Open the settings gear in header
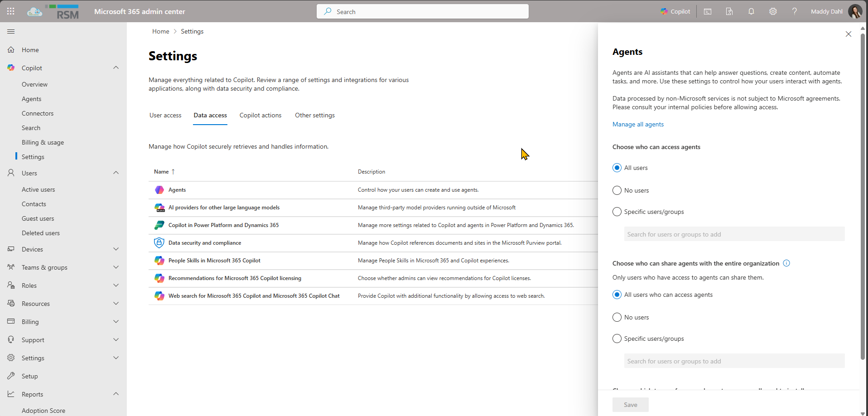 [x=773, y=11]
